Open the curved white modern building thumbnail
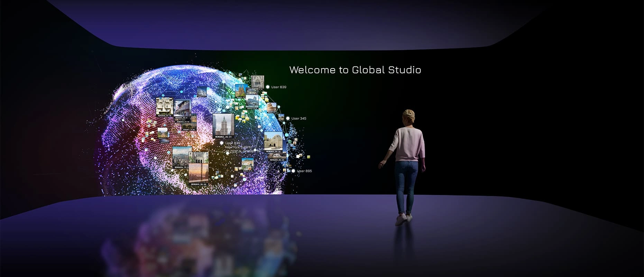Viewport: 644px width, 277px height. pos(252,101)
